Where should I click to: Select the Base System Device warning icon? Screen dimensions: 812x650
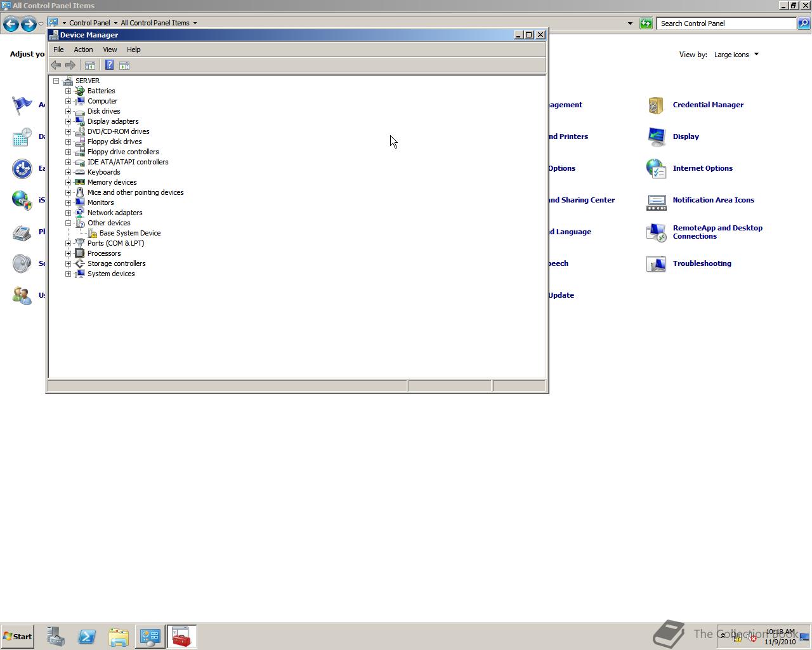tap(93, 233)
